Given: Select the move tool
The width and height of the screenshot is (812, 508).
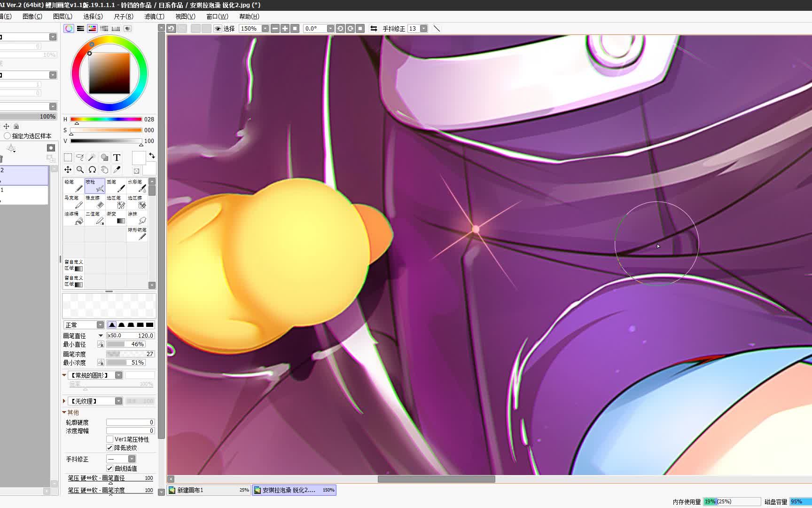Looking at the screenshot, I should [68, 170].
